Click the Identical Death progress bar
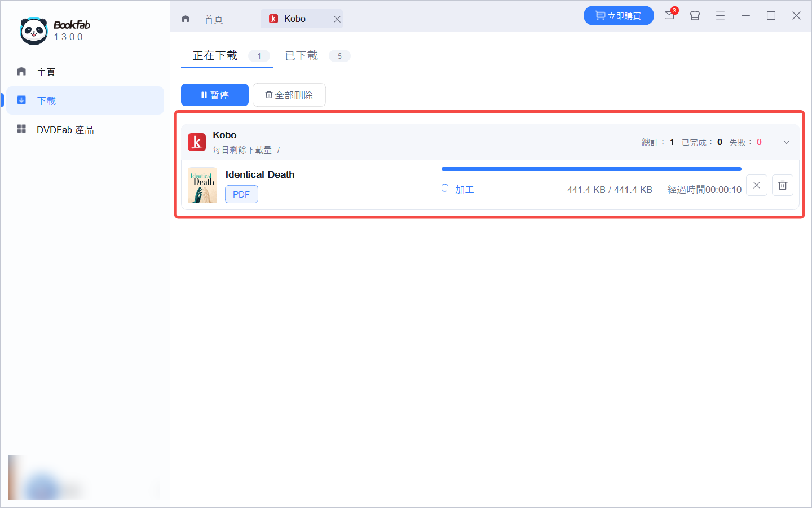The height and width of the screenshot is (508, 812). (592, 169)
